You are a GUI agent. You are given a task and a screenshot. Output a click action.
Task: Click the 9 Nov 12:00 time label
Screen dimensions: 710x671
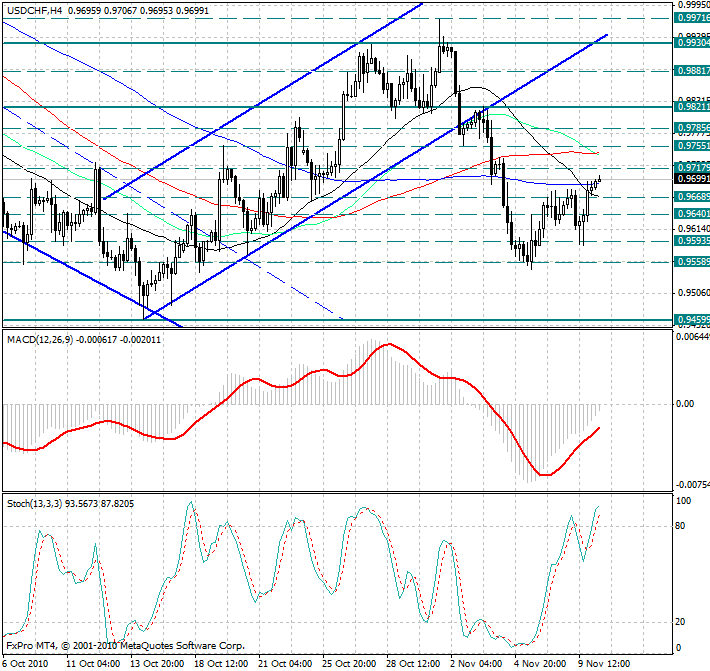pyautogui.click(x=604, y=664)
